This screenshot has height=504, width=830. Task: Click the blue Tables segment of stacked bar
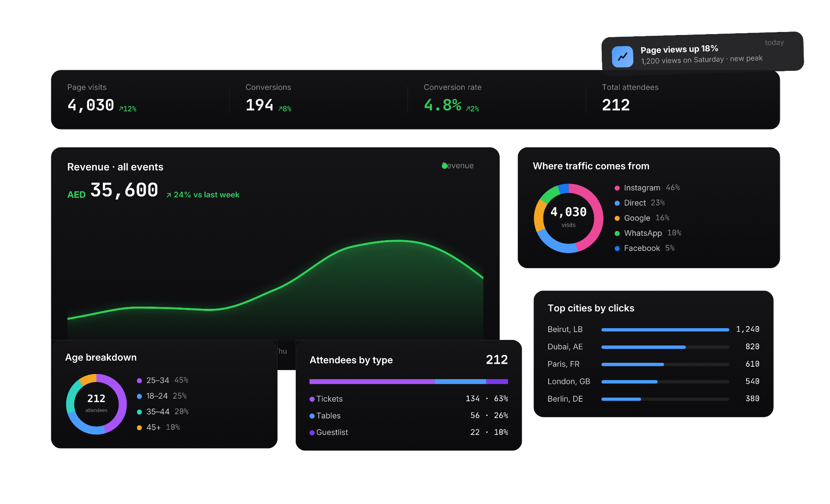tap(460, 381)
